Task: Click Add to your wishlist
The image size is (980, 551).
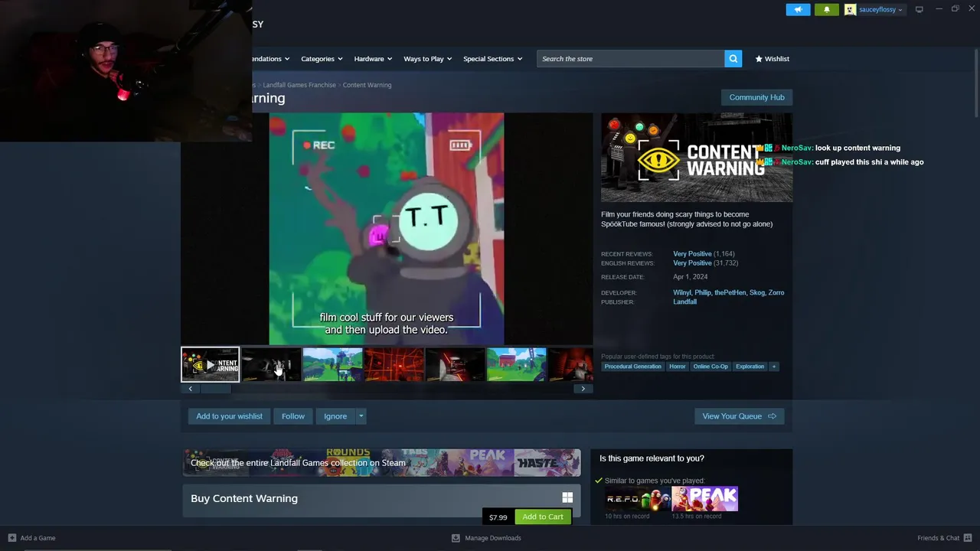Action: click(x=229, y=416)
